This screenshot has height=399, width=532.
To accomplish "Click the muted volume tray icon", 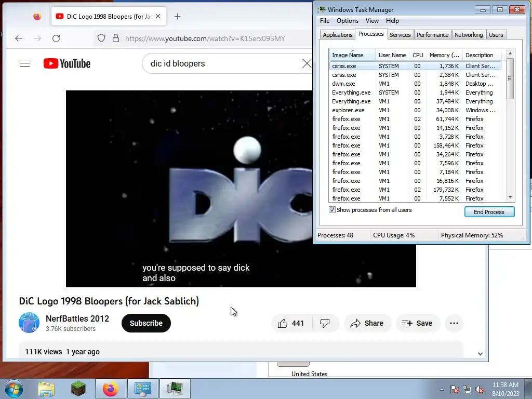I will pos(480,389).
